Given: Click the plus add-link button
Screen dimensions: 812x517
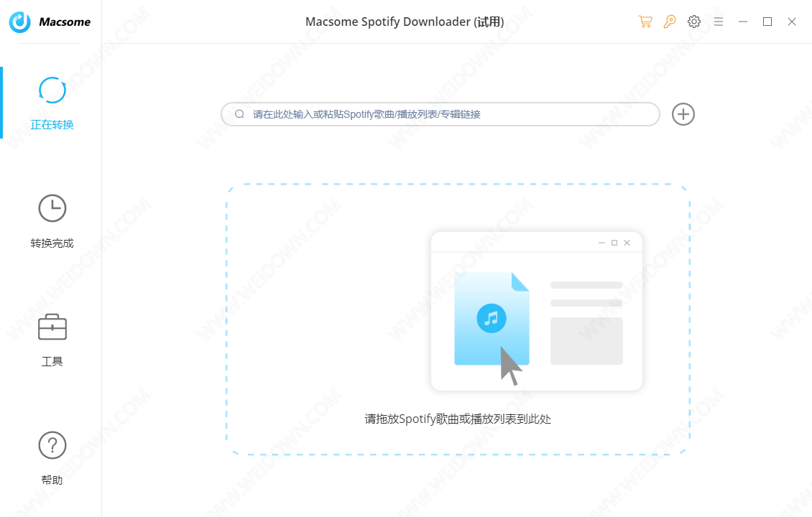Looking at the screenshot, I should pos(683,114).
